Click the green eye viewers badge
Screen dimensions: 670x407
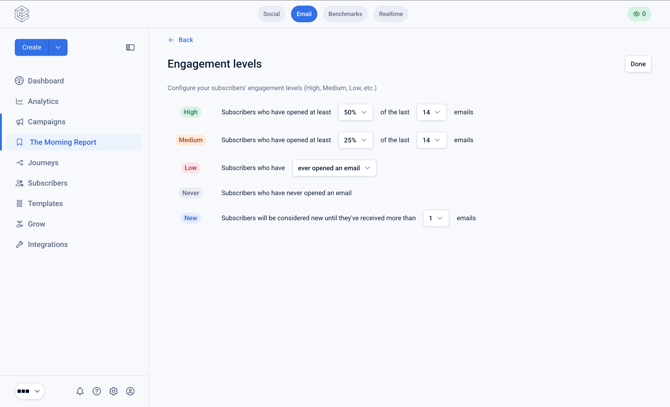[x=639, y=14]
